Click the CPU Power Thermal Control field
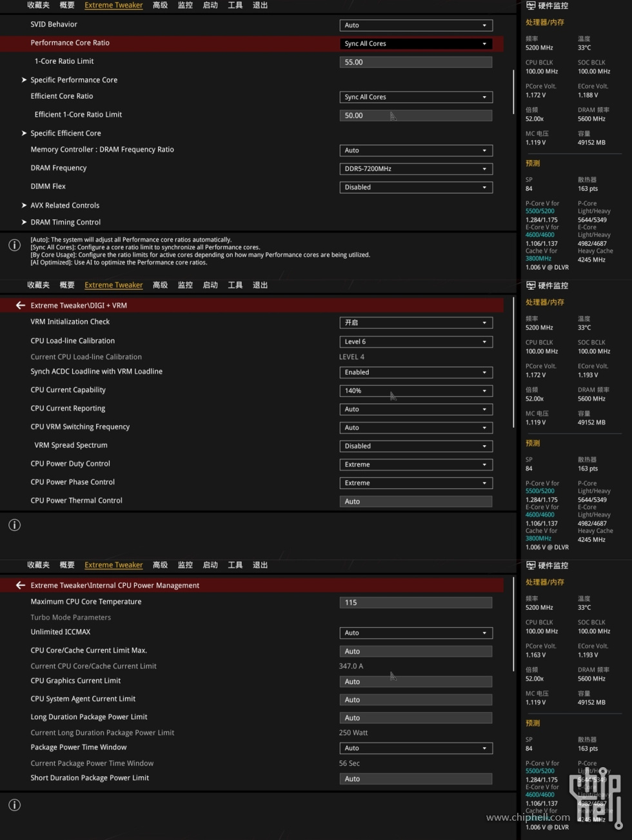The width and height of the screenshot is (632, 840). 416,502
